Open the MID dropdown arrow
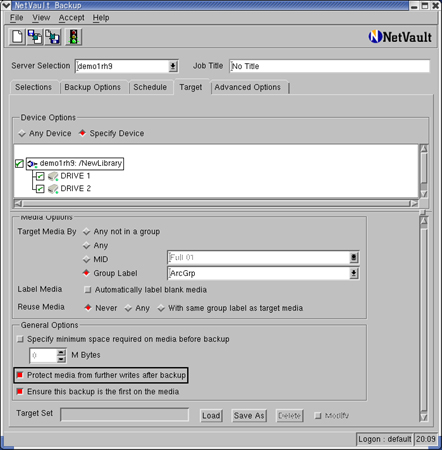The width and height of the screenshot is (442, 450). click(x=354, y=257)
